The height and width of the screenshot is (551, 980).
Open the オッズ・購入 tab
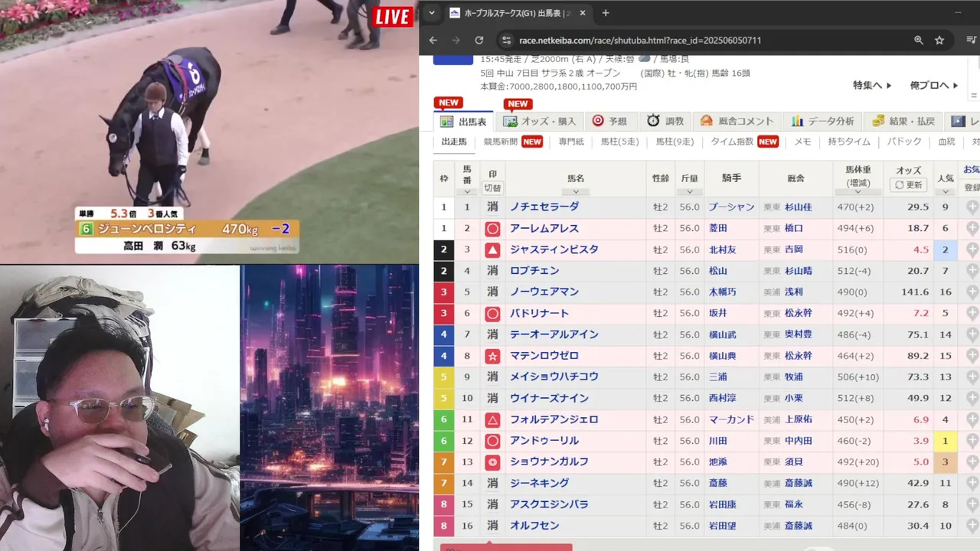pos(539,122)
